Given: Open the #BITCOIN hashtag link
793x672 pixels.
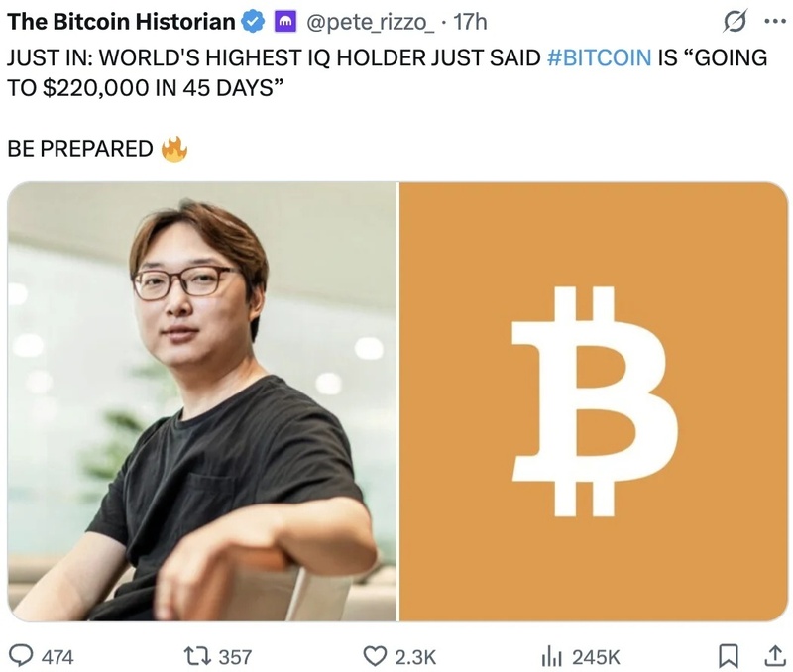Looking at the screenshot, I should pos(600,57).
